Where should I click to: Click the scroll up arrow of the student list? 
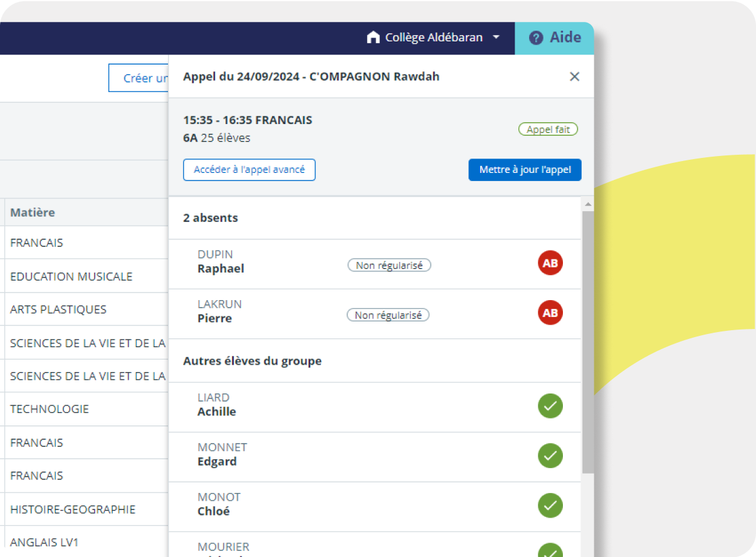coord(587,205)
